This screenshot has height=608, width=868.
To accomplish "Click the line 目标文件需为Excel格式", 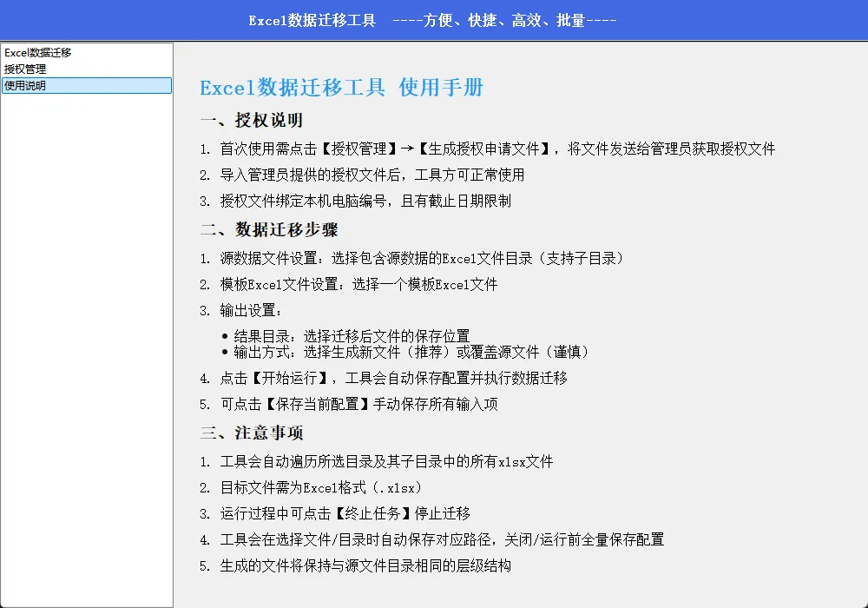I will (311, 488).
